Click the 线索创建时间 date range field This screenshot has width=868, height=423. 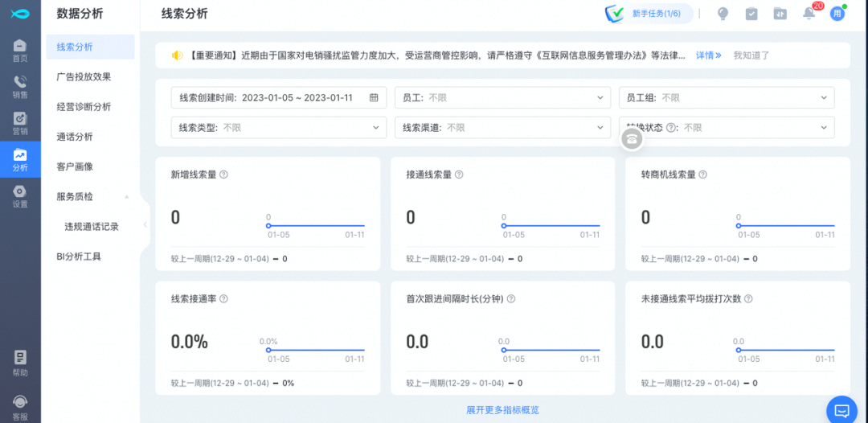point(279,97)
